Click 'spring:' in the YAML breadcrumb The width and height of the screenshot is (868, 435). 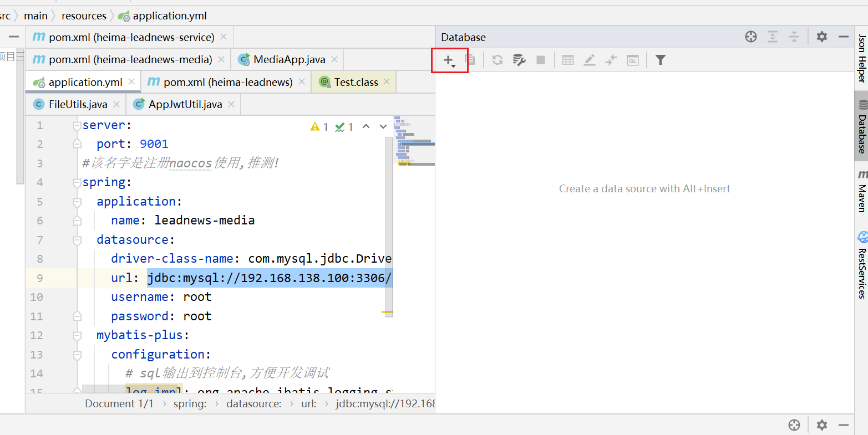click(x=190, y=403)
